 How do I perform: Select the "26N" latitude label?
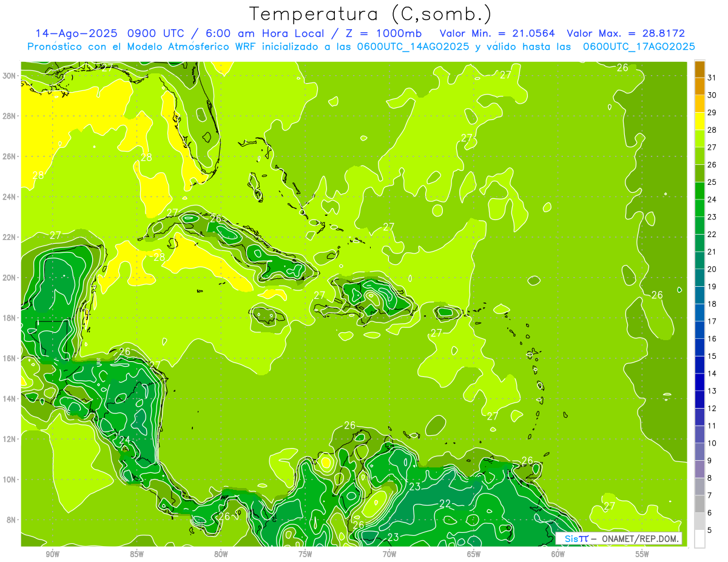[x=10, y=156]
